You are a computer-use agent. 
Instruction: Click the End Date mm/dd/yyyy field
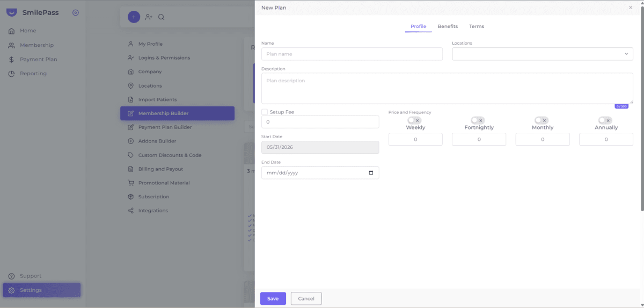[320, 173]
